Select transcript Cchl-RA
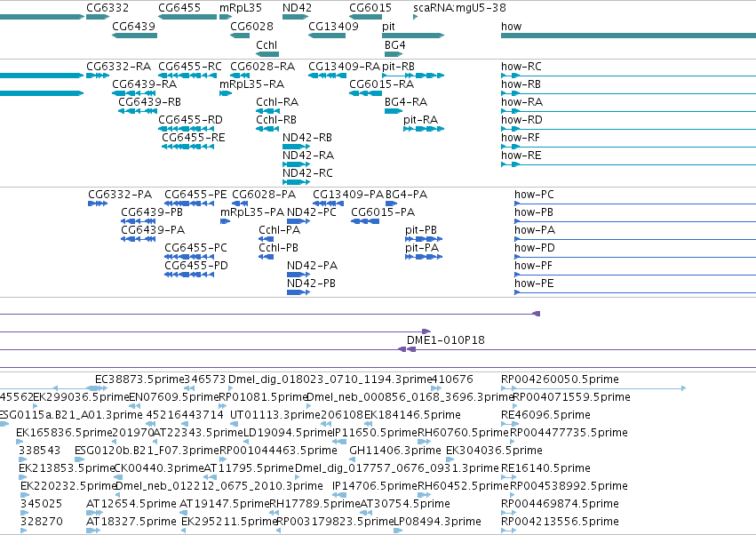 [277, 102]
